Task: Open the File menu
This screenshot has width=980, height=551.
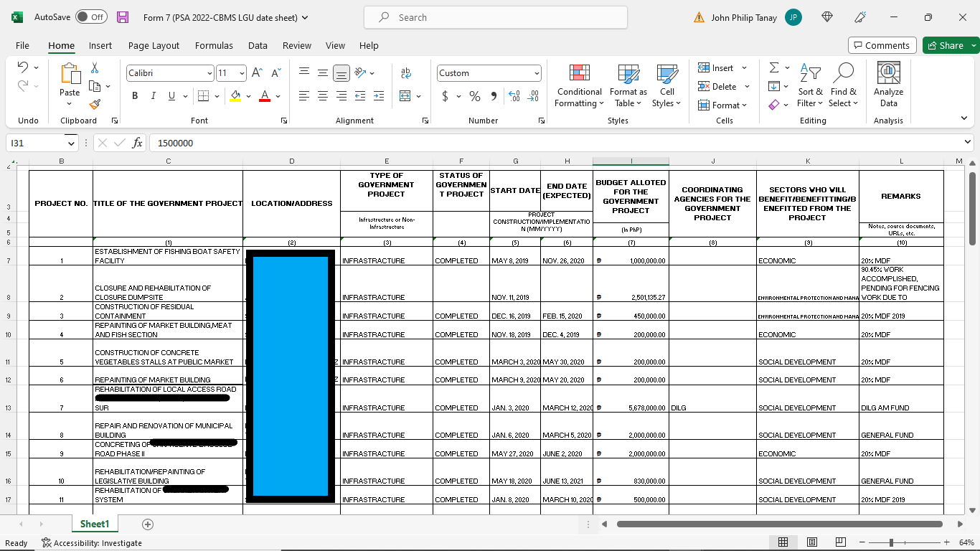Action: (22, 45)
